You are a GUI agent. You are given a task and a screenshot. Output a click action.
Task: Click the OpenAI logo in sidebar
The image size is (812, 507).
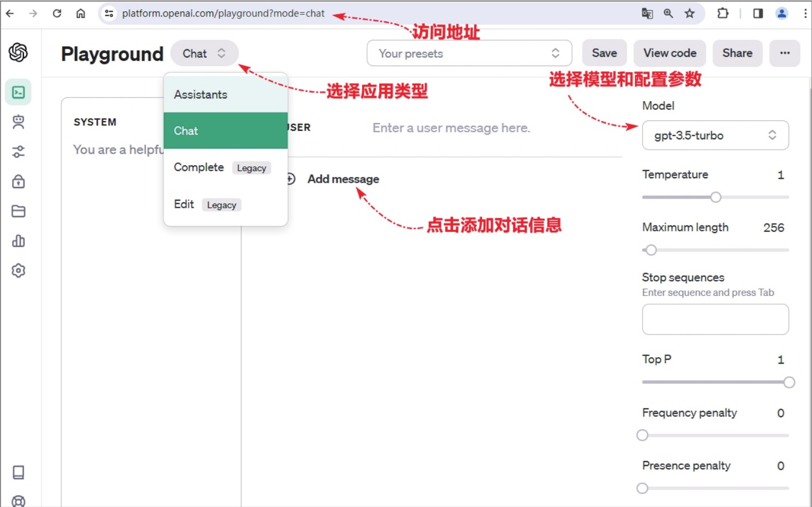18,53
